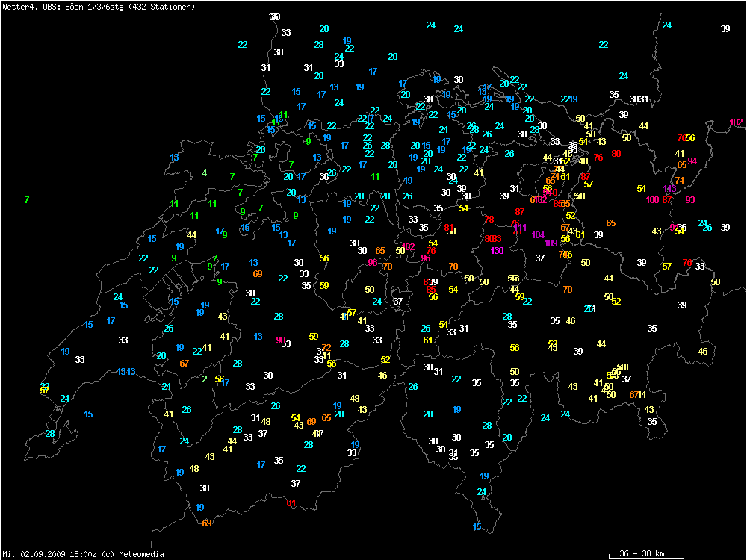Select the pink 93 station value
Screen dimensions: 747x560
click(689, 200)
